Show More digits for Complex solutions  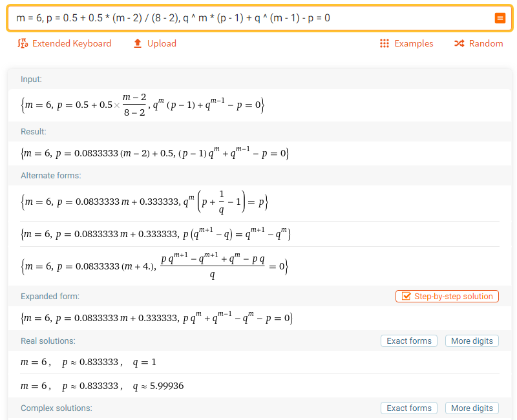pyautogui.click(x=472, y=408)
